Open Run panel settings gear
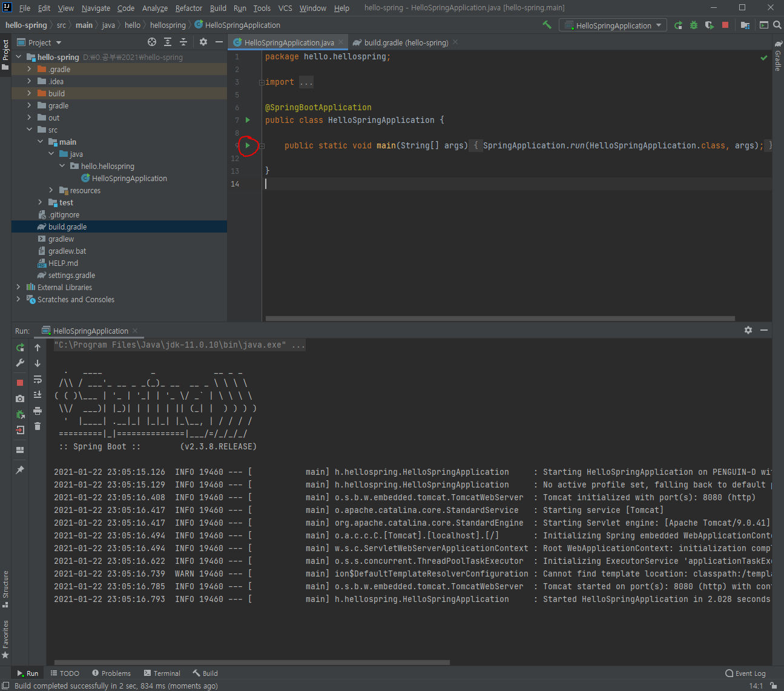The height and width of the screenshot is (691, 784). click(x=748, y=330)
